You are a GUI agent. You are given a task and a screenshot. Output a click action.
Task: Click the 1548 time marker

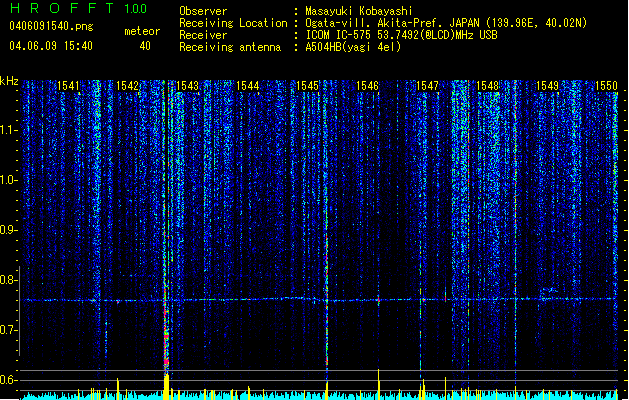(x=487, y=86)
